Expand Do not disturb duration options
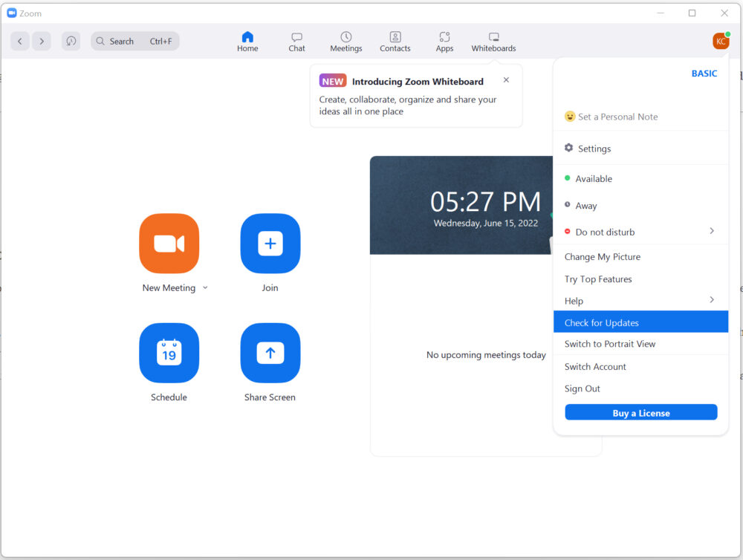Screen dimensions: 743x560 pos(712,232)
